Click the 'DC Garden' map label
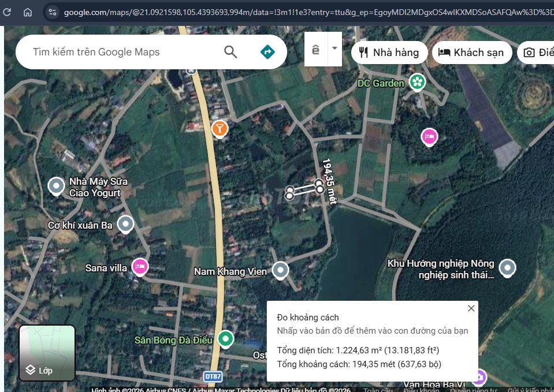554x392 pixels. [x=381, y=83]
